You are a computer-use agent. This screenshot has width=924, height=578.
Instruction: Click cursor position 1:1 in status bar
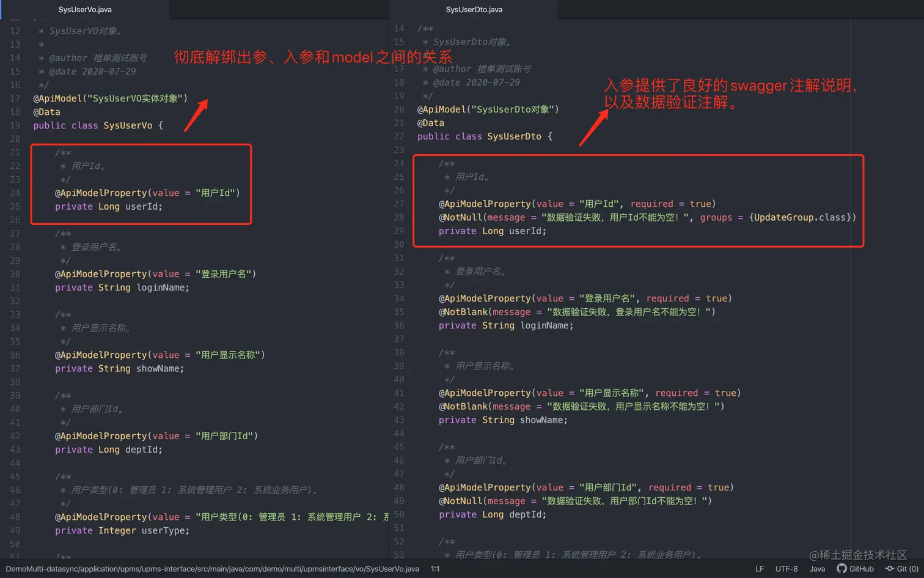tap(435, 569)
